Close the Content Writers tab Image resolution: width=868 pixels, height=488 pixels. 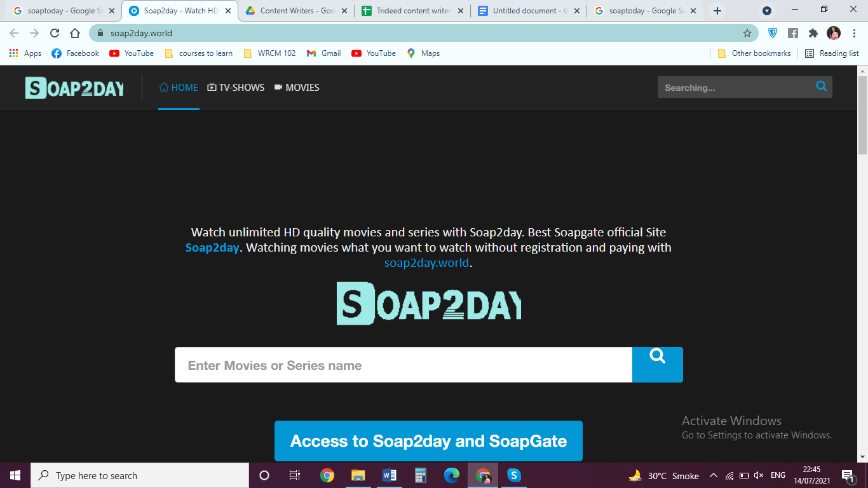point(344,11)
